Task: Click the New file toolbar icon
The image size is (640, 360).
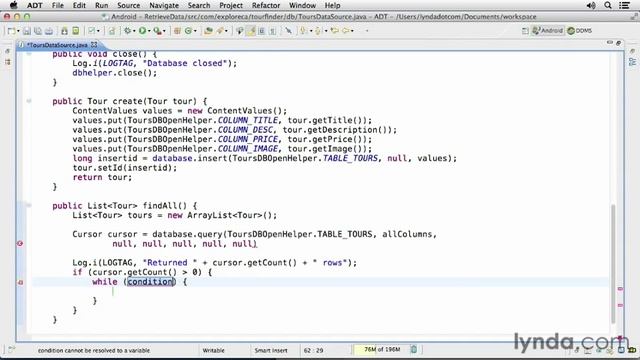Action: pos(11,31)
